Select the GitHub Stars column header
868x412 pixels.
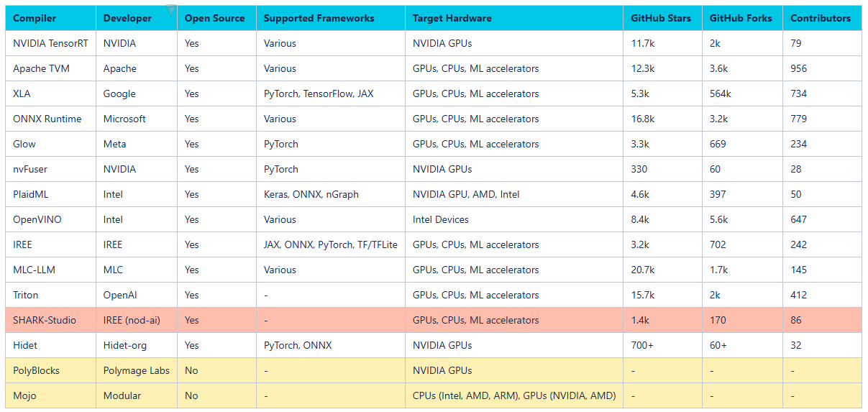tap(662, 18)
